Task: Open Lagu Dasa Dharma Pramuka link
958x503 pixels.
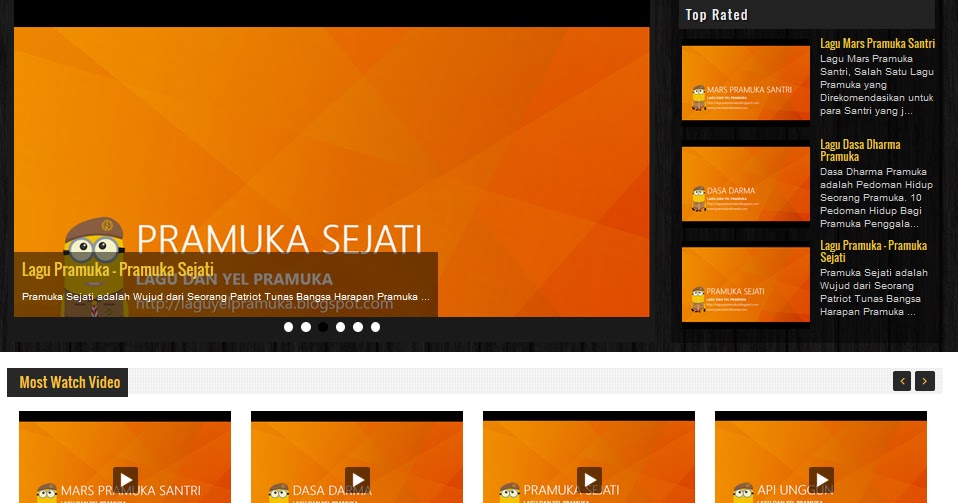Action: click(x=860, y=150)
